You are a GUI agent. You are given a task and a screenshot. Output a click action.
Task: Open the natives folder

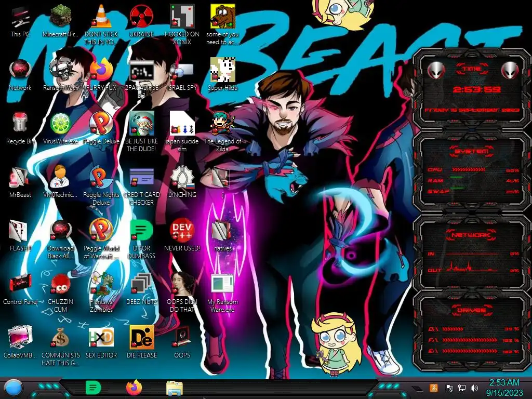[x=222, y=231]
